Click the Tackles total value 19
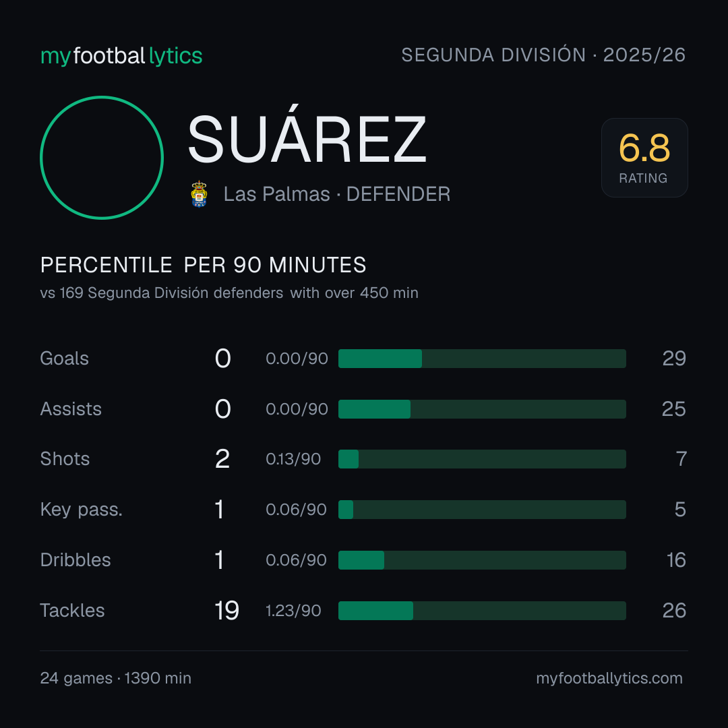The image size is (728, 728). coord(226,611)
